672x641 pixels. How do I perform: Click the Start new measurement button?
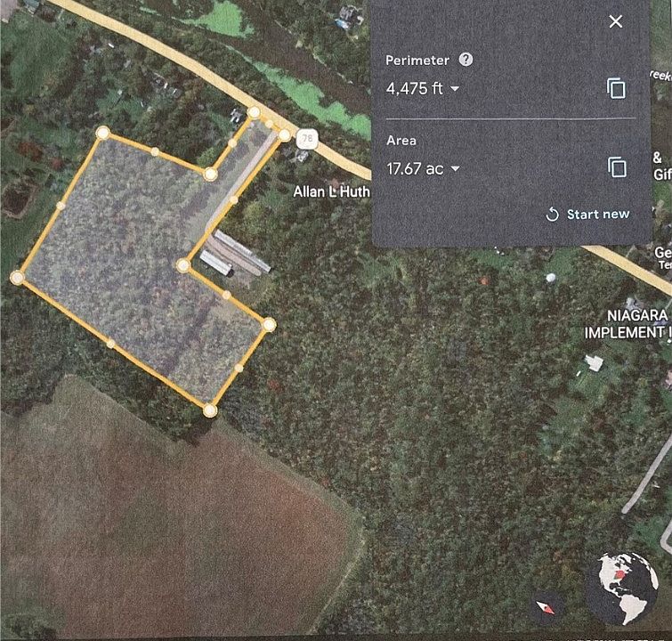point(588,214)
